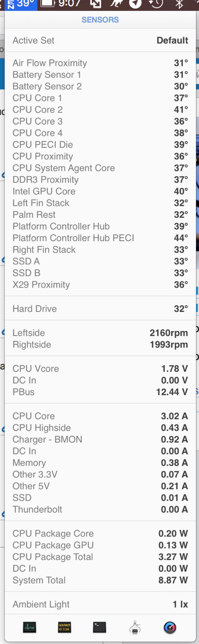Viewport: 199px width, 644px height.
Task: Open the System Information chip icon
Action: point(135,627)
